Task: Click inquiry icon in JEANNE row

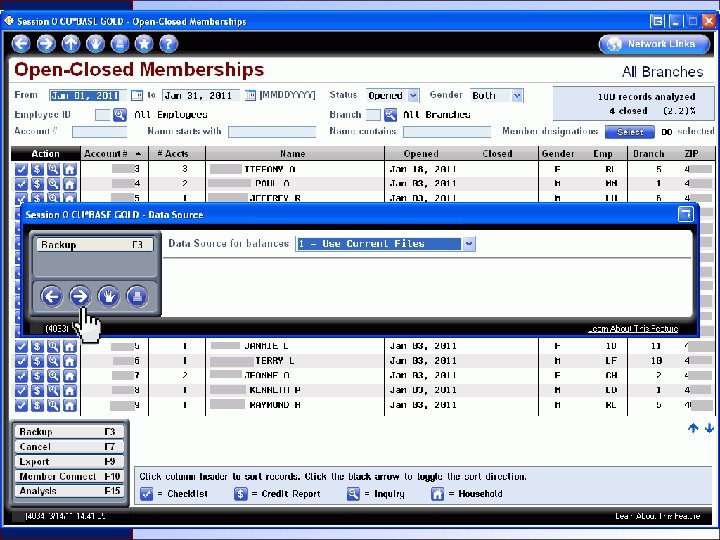Action: [53, 376]
